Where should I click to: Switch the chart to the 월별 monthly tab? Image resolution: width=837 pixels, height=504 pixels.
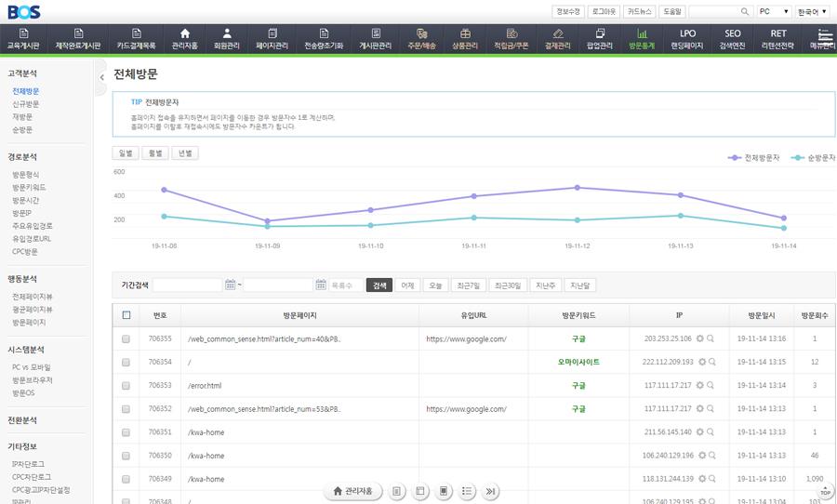pos(154,153)
